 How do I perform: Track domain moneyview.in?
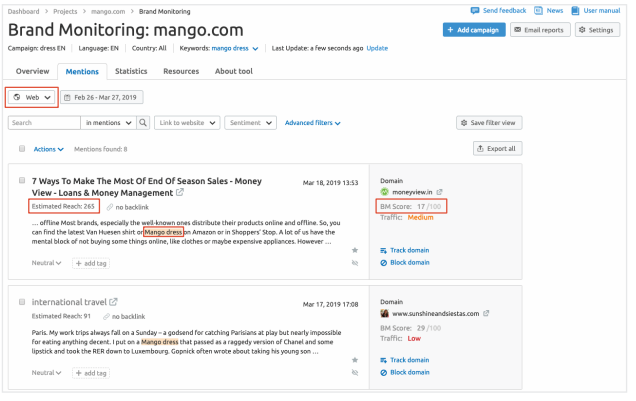click(x=405, y=251)
